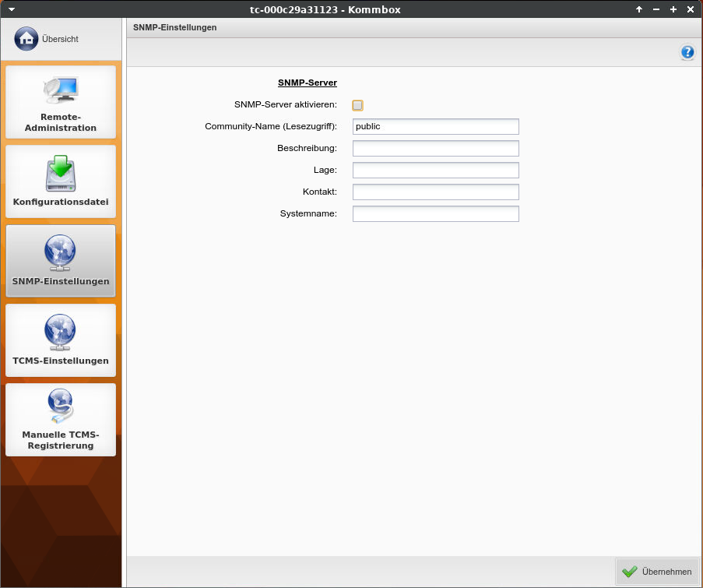Image resolution: width=703 pixels, height=588 pixels.
Task: Open the window menu arrow in title bar
Action: pos(12,9)
